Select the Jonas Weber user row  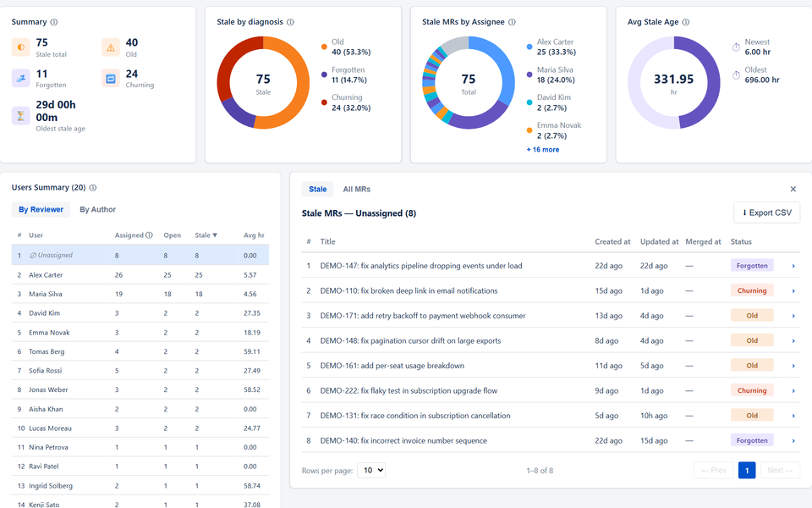tap(140, 389)
